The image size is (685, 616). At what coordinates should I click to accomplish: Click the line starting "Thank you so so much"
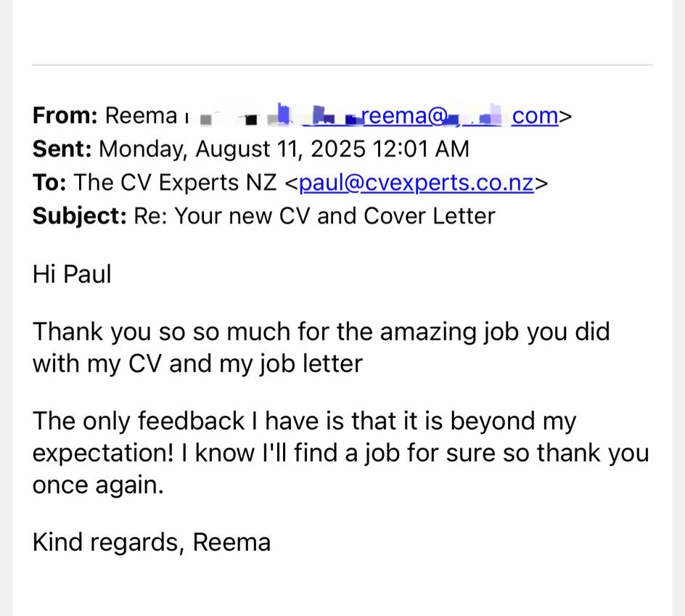(321, 332)
